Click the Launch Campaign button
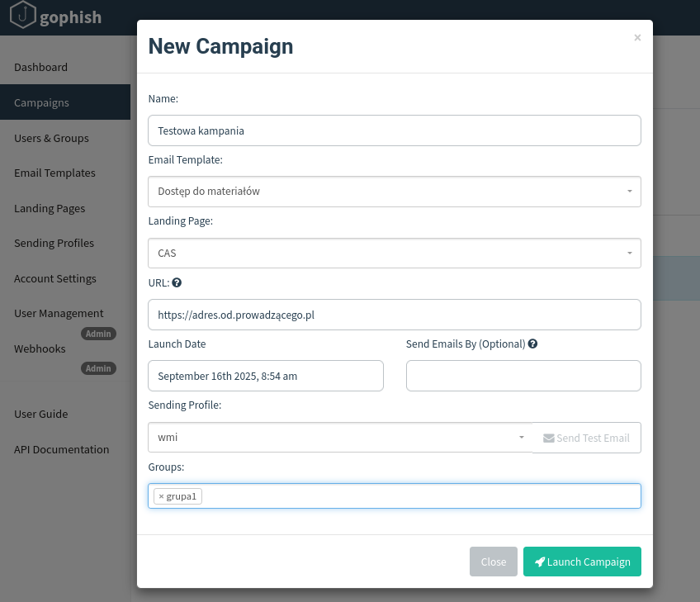The width and height of the screenshot is (700, 602). coord(582,562)
